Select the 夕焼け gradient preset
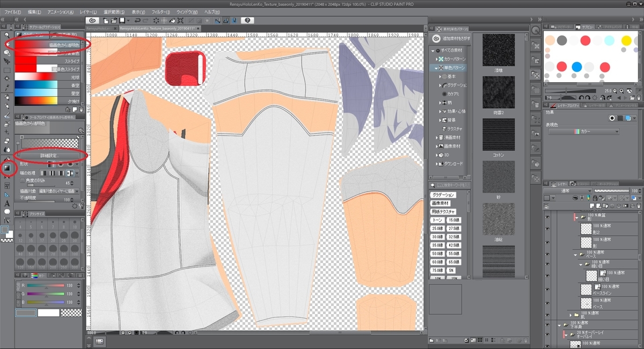 coord(48,100)
